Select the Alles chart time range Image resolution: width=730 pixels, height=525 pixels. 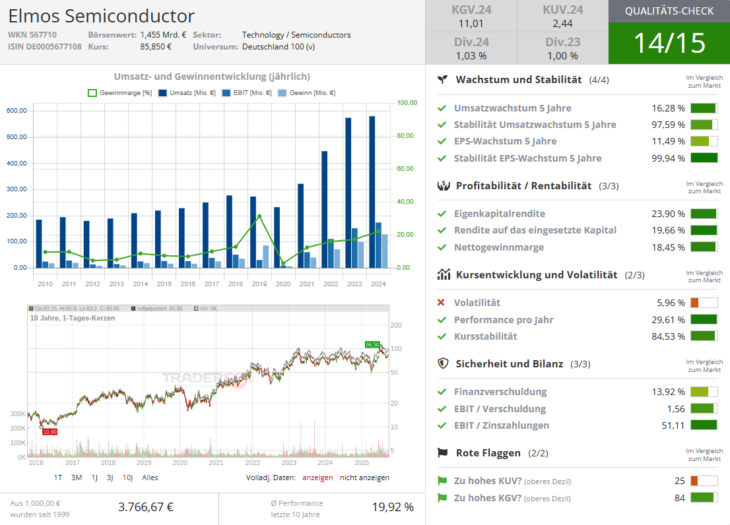pyautogui.click(x=149, y=478)
